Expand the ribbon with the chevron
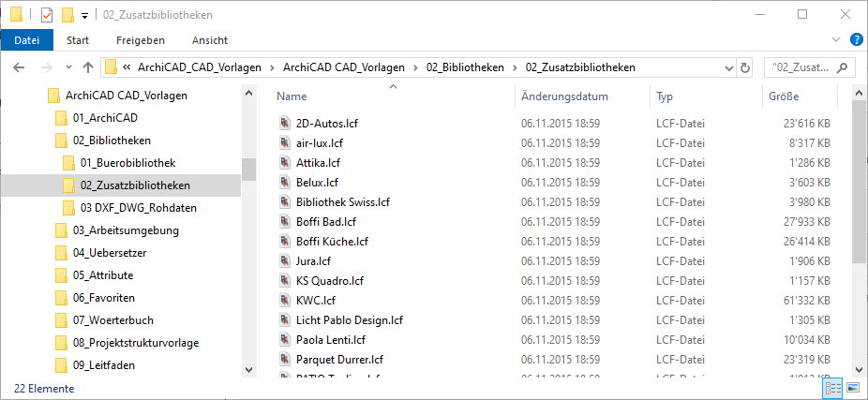Viewport: 868px width, 400px height. (x=836, y=40)
